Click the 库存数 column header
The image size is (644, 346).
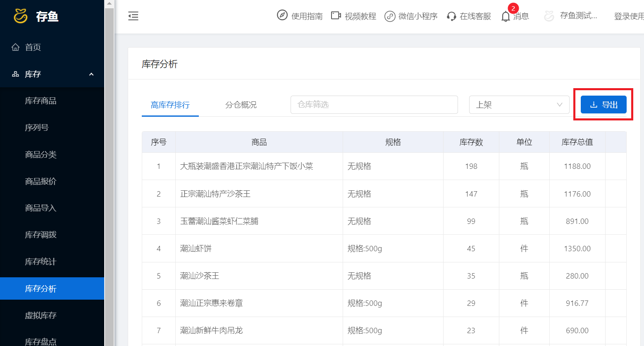click(471, 142)
